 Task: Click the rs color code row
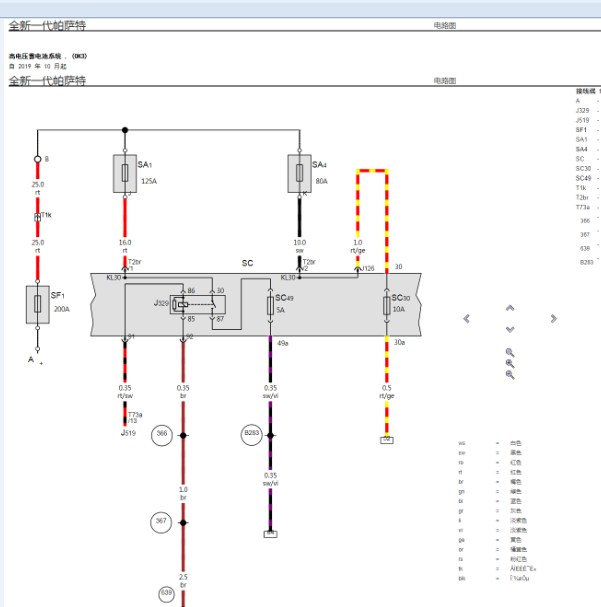[x=492, y=559]
